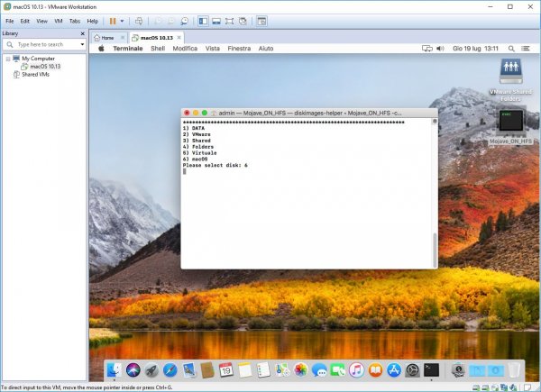
Task: Click the display mirroring menu bar icon
Action: (x=427, y=49)
